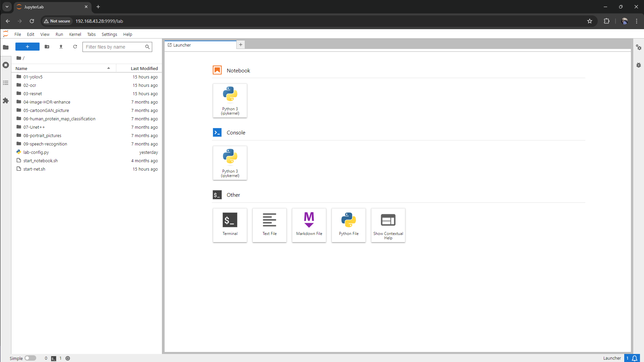
Task: Toggle the Name column sort order
Action: click(x=64, y=68)
